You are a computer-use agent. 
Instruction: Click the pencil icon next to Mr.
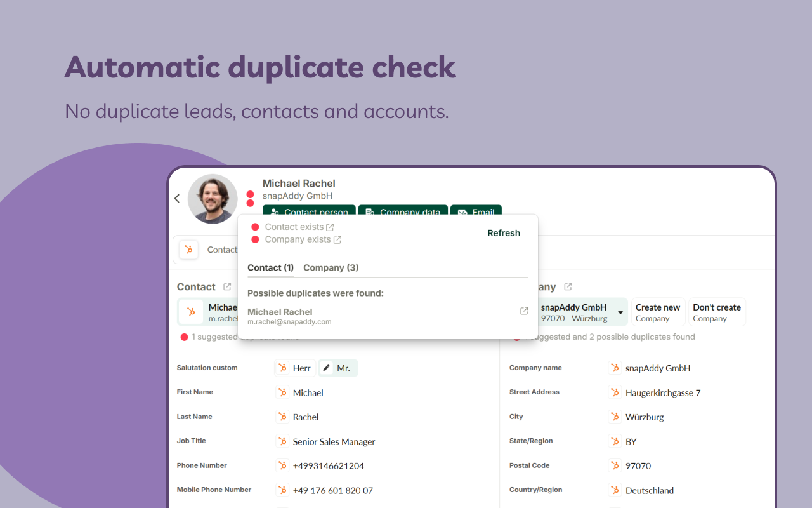[x=326, y=368]
